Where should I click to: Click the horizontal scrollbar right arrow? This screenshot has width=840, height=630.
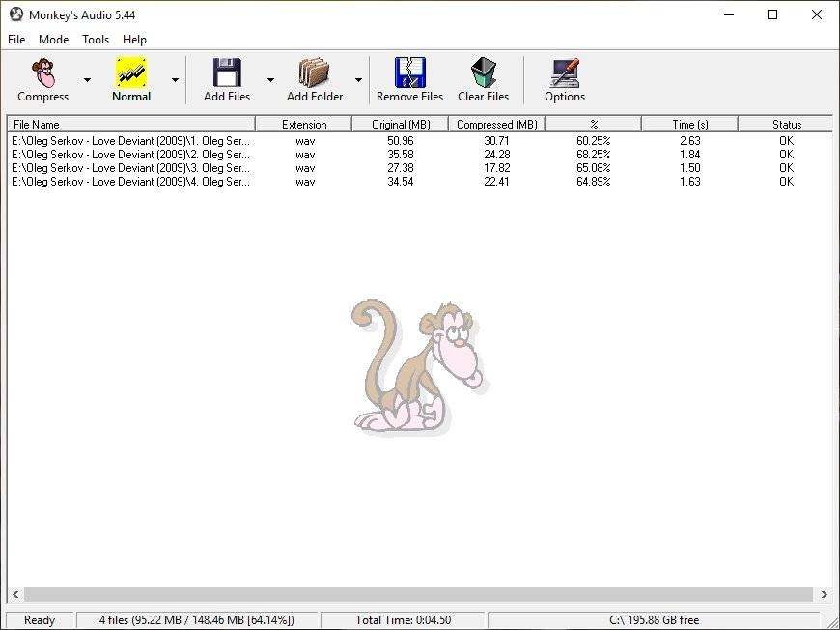tap(824, 594)
